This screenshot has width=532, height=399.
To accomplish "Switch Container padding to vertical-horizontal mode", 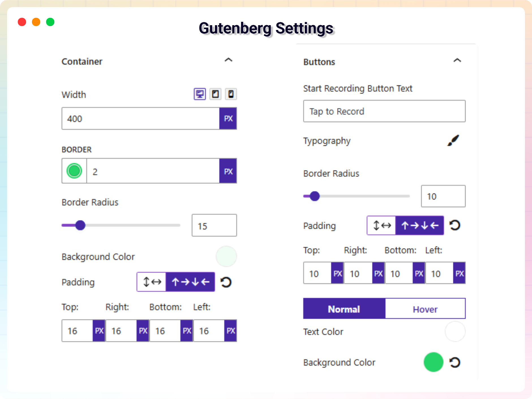I will pos(152,282).
